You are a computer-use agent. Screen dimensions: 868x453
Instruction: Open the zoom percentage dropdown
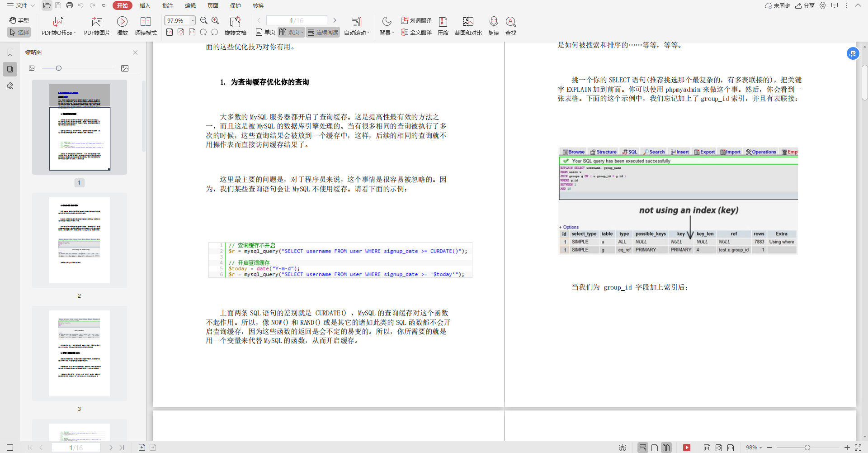[x=193, y=20]
